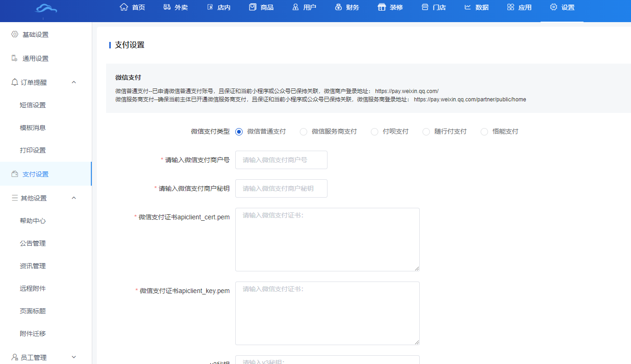Open 支付设置 sidebar item

[x=46, y=174]
